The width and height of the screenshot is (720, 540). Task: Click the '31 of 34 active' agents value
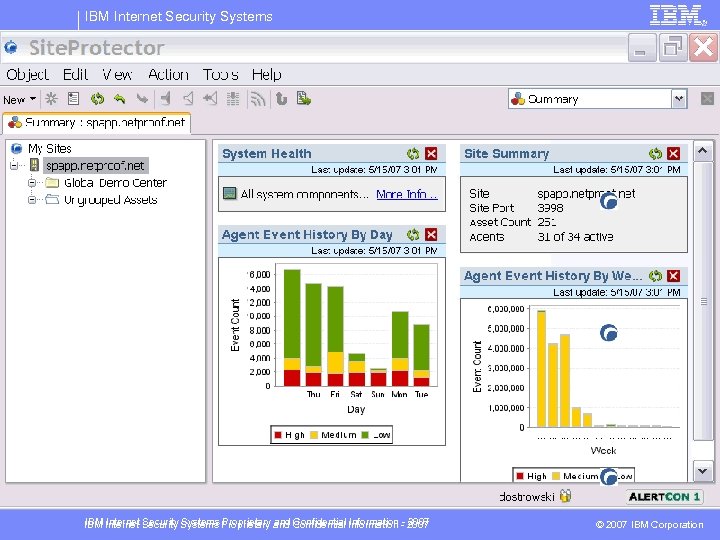[575, 237]
